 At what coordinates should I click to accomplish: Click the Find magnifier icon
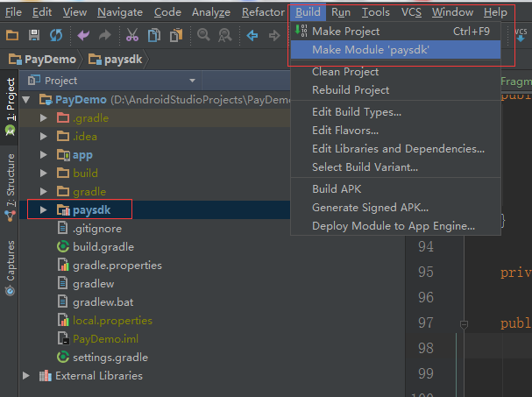(203, 35)
